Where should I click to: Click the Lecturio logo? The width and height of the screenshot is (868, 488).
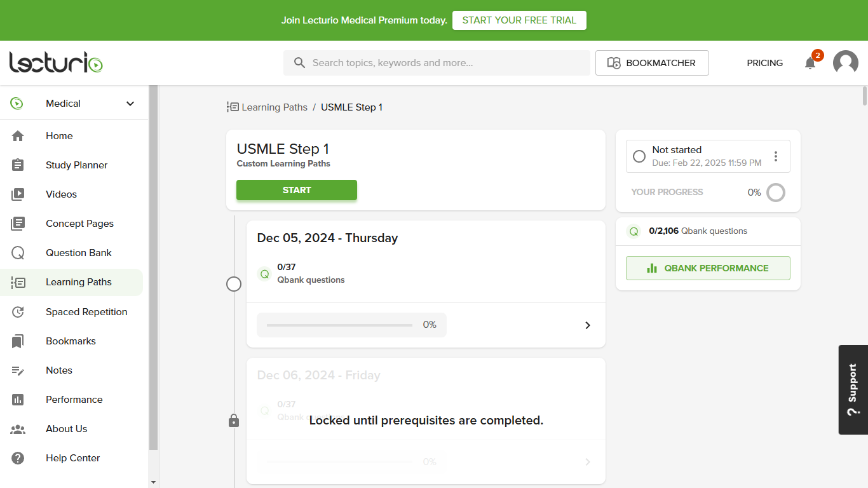[56, 62]
